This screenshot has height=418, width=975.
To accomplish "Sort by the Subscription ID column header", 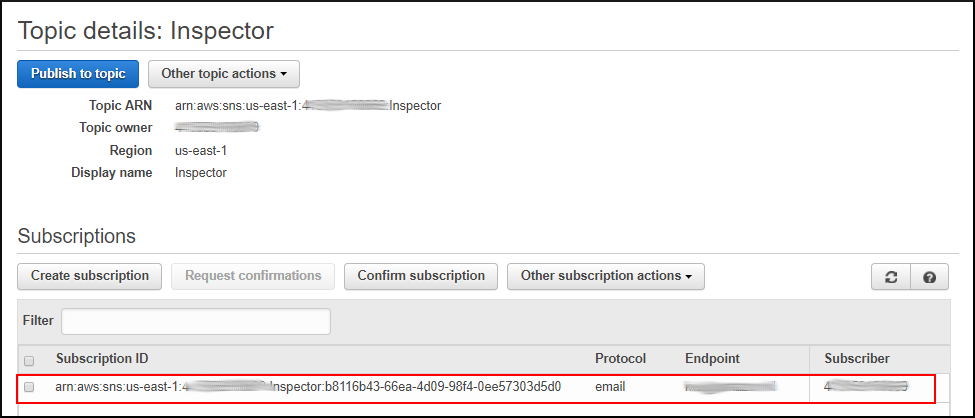I will 102,359.
